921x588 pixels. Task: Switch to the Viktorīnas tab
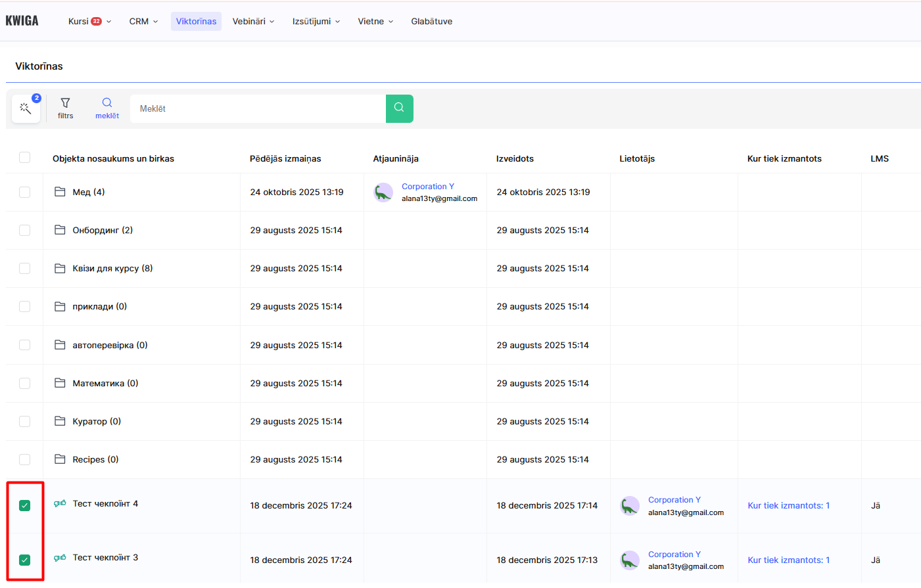point(196,21)
